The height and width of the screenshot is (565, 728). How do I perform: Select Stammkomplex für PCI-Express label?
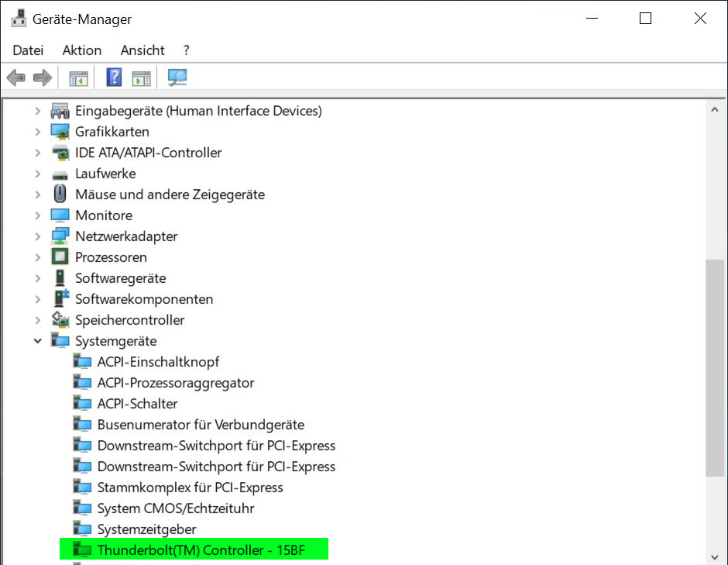[x=190, y=487]
